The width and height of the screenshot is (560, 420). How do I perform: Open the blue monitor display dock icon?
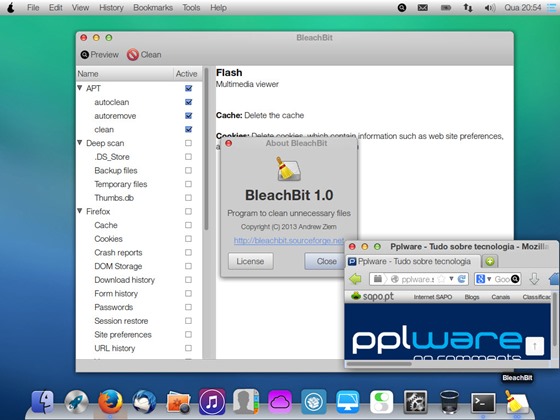pyautogui.click(x=348, y=402)
